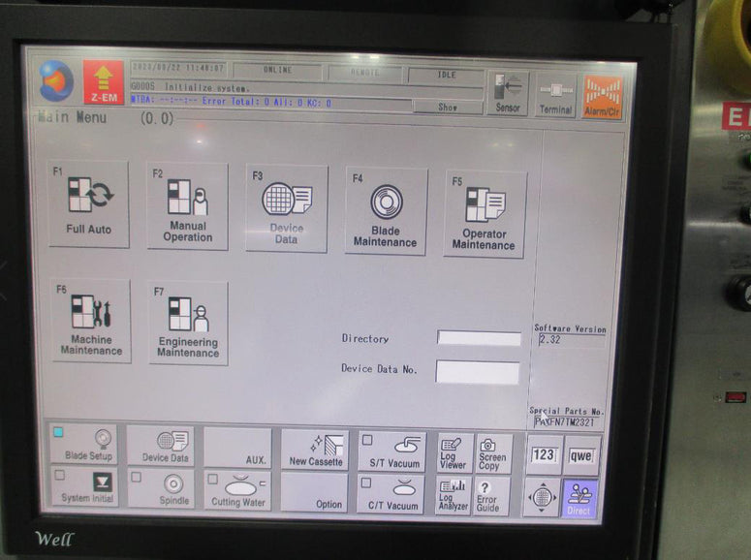Click the Device Data No. input field
The height and width of the screenshot is (560, 751).
point(478,372)
